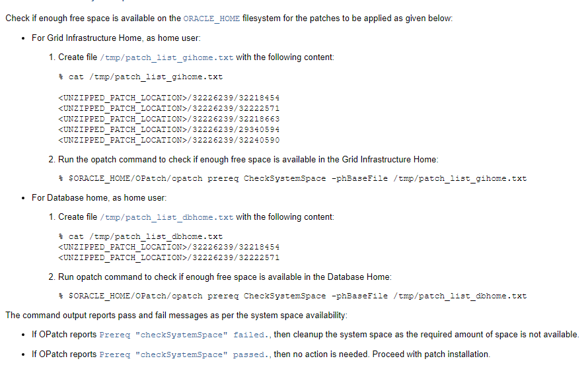Viewport: 588px width, 369px height.
Task: Click the gihome patch path ending in 29340594
Action: (x=168, y=129)
